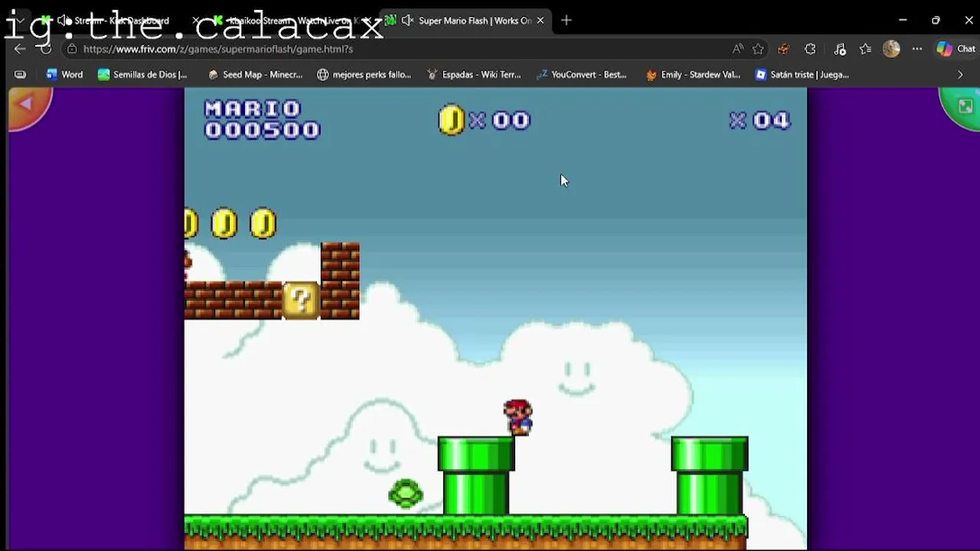This screenshot has height=551, width=980.
Task: Open the Seed Map - Minecraft bookmark
Action: pos(255,74)
